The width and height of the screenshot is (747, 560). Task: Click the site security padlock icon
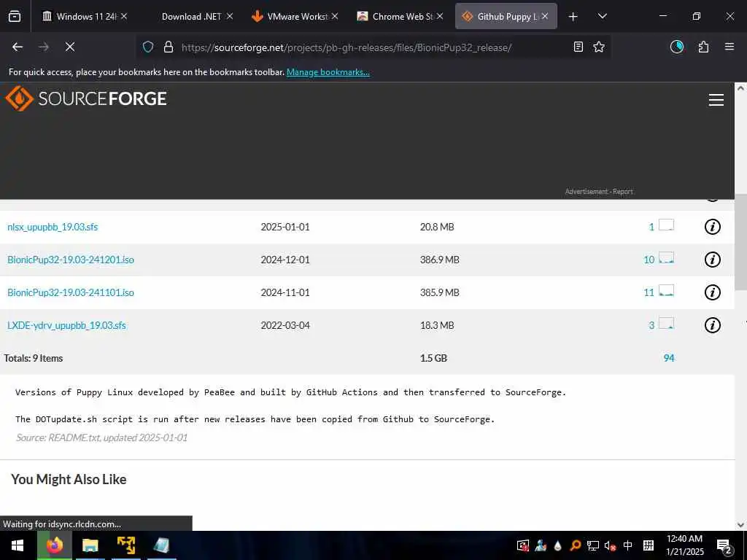169,47
